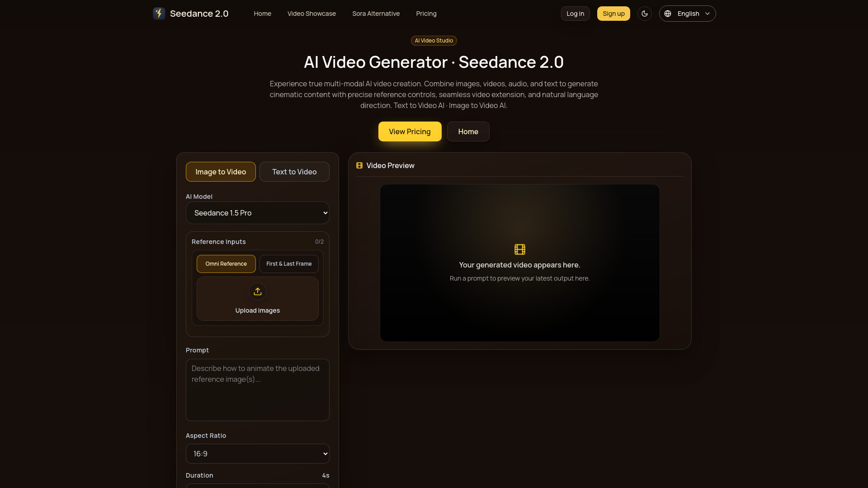868x488 pixels.
Task: Toggle dark mode with the moon icon
Action: pyautogui.click(x=644, y=14)
